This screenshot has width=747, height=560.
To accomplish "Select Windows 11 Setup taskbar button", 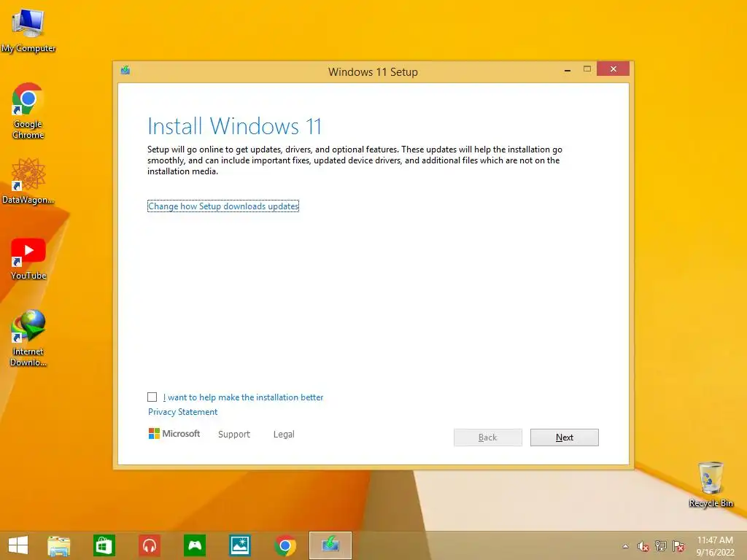I will click(x=330, y=545).
